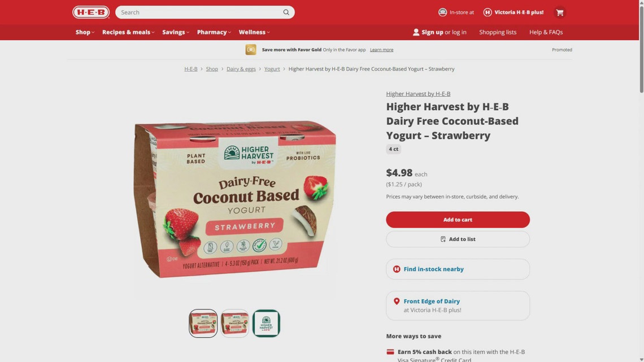This screenshot has width=644, height=362.
Task: Click the Victoria H-E-B plus! store icon
Action: 488,12
